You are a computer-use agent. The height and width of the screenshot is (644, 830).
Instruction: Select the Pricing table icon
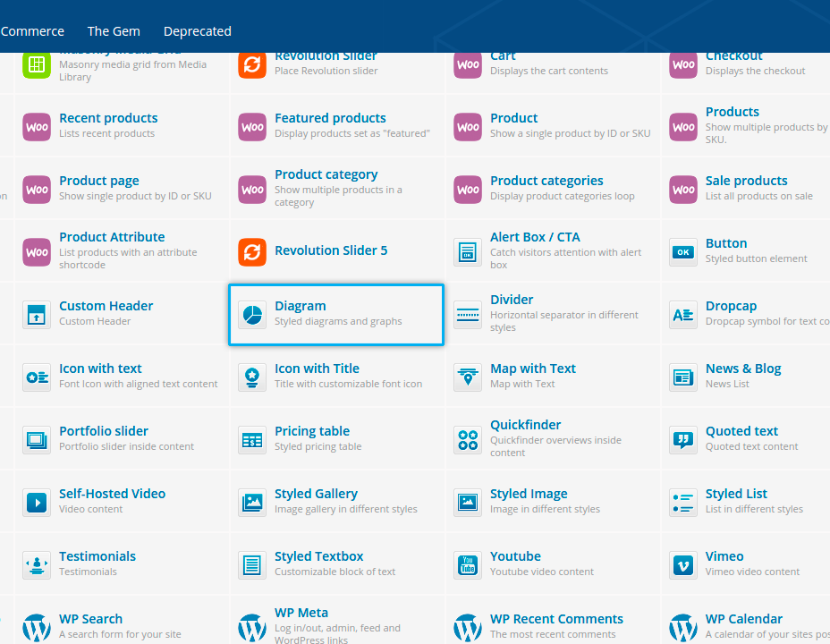coord(252,440)
